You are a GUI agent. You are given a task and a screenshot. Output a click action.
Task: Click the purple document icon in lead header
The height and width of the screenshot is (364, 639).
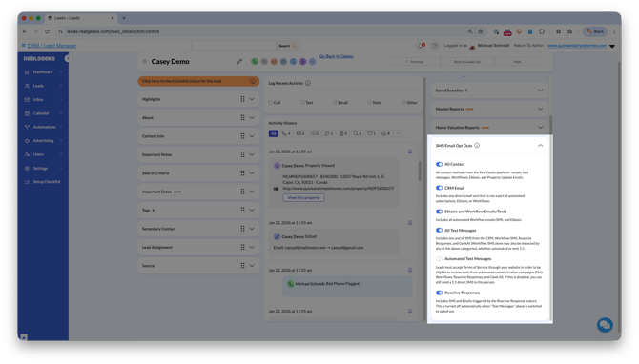point(302,62)
